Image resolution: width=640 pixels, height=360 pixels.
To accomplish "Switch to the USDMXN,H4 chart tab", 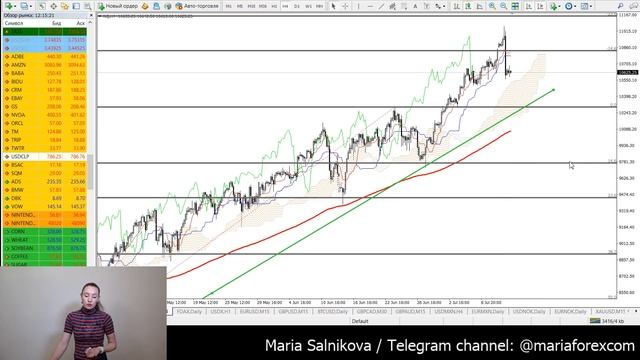I will pyautogui.click(x=449, y=311).
